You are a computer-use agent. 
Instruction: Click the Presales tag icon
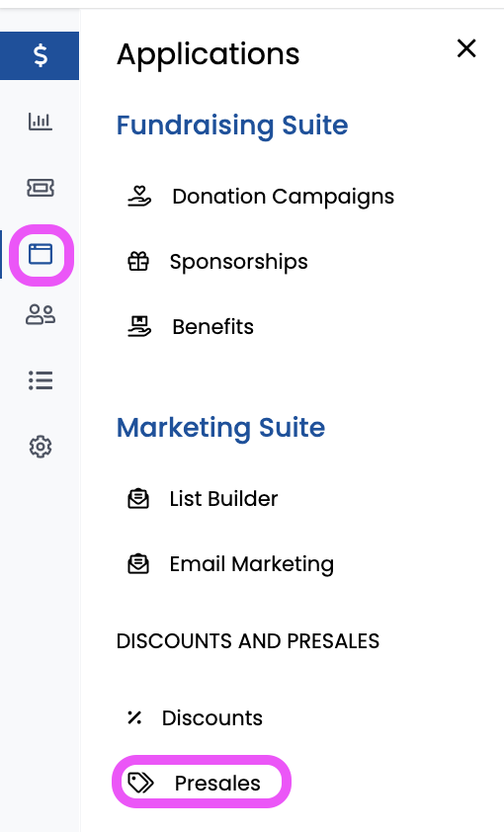click(x=141, y=783)
